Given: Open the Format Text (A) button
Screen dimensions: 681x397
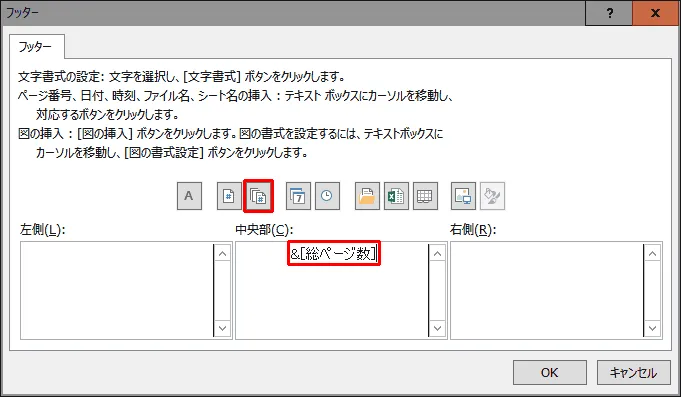Looking at the screenshot, I should point(189,196).
